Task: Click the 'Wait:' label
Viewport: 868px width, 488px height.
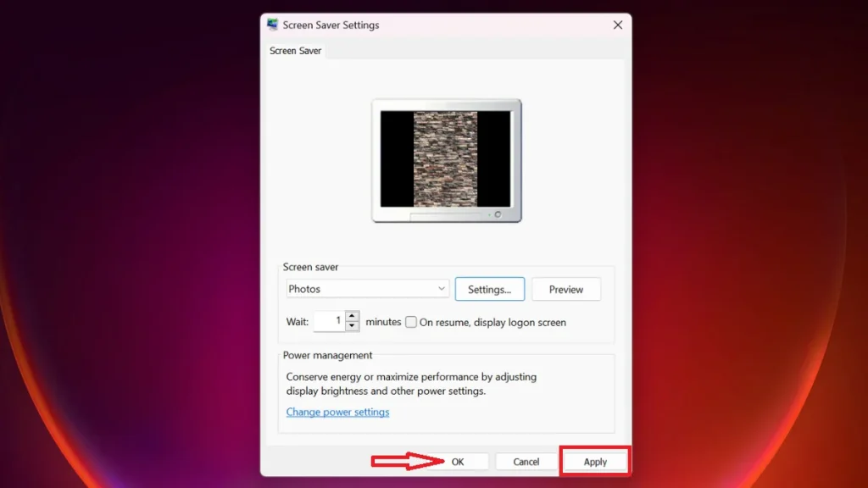Action: coord(298,321)
